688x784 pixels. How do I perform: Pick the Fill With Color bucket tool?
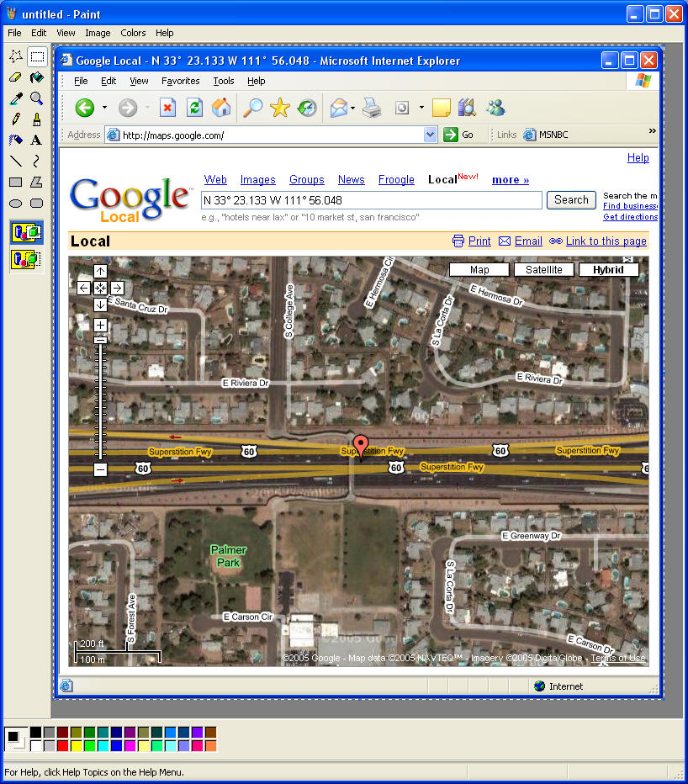pos(37,77)
